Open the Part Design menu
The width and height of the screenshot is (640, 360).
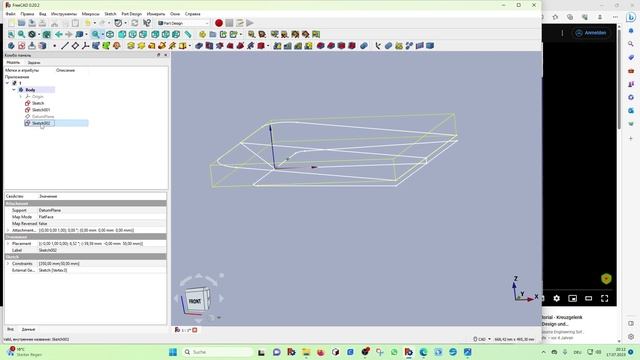[131, 14]
